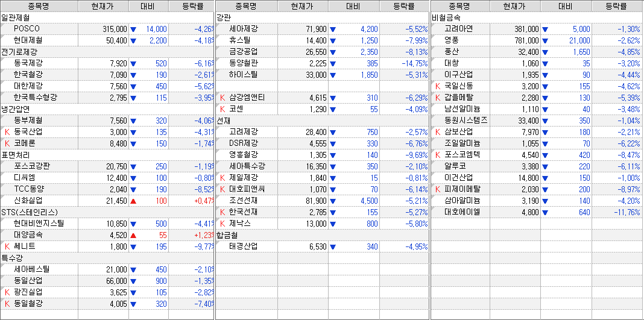Click the gray K marker beside 코메론

pos(7,143)
